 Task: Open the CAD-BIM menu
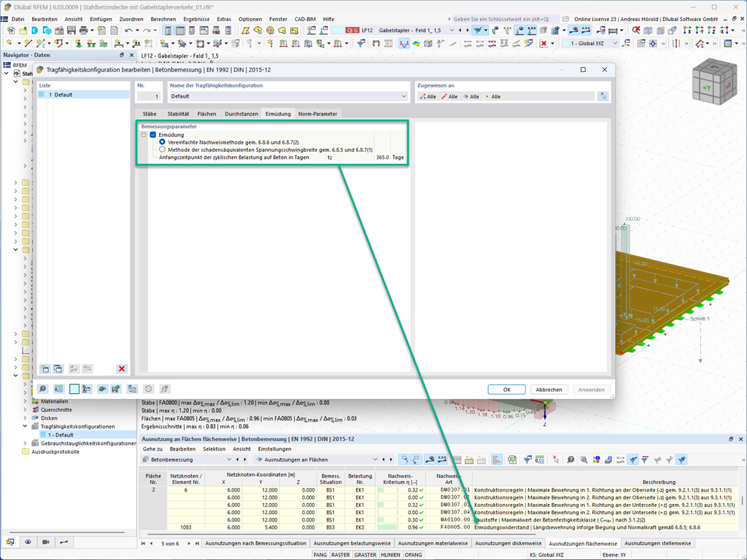pyautogui.click(x=305, y=19)
